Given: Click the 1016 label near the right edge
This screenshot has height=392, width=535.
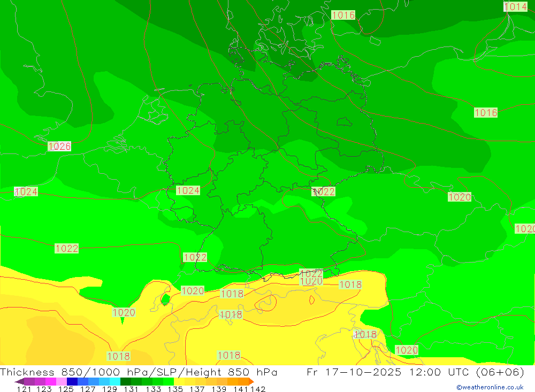Looking at the screenshot, I should click(x=486, y=113).
